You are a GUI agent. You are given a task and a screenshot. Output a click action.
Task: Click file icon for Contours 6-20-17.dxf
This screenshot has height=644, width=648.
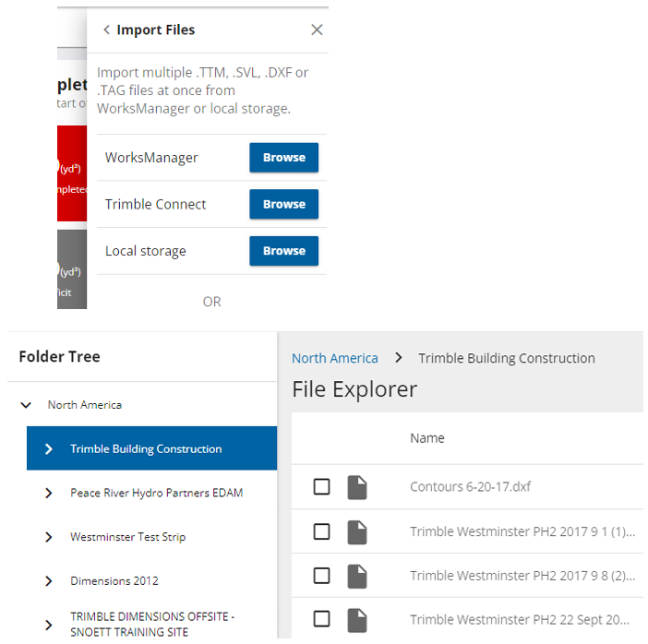click(357, 487)
